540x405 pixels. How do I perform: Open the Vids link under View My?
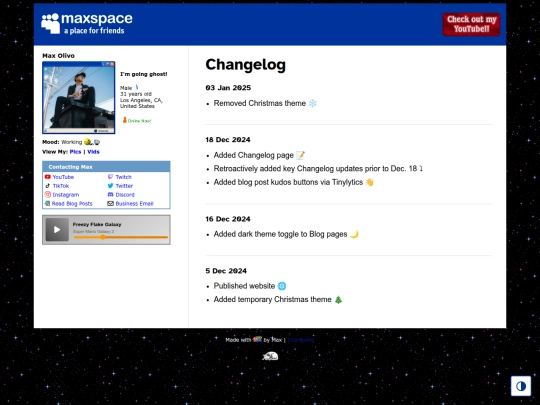click(93, 152)
